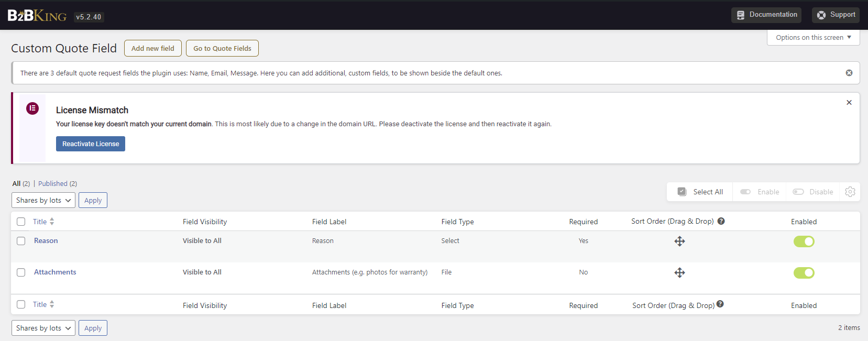868x341 pixels.
Task: Click the drag handle for Attachments row
Action: [679, 272]
